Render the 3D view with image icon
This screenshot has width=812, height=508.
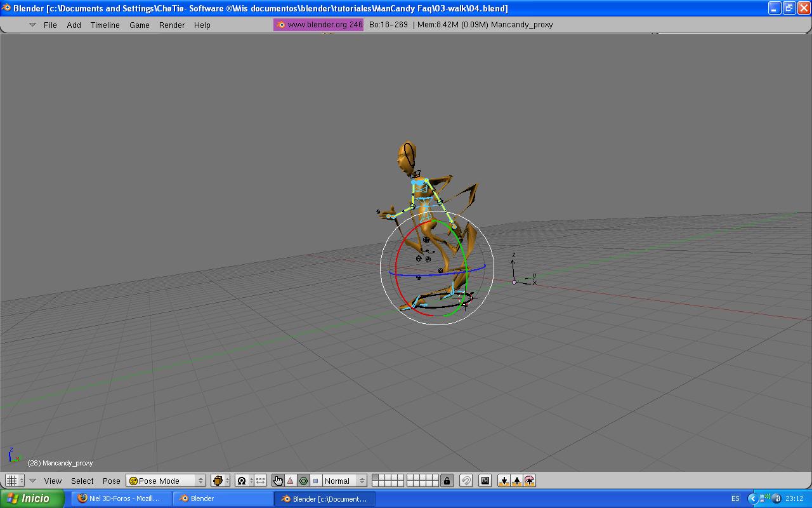pos(485,481)
